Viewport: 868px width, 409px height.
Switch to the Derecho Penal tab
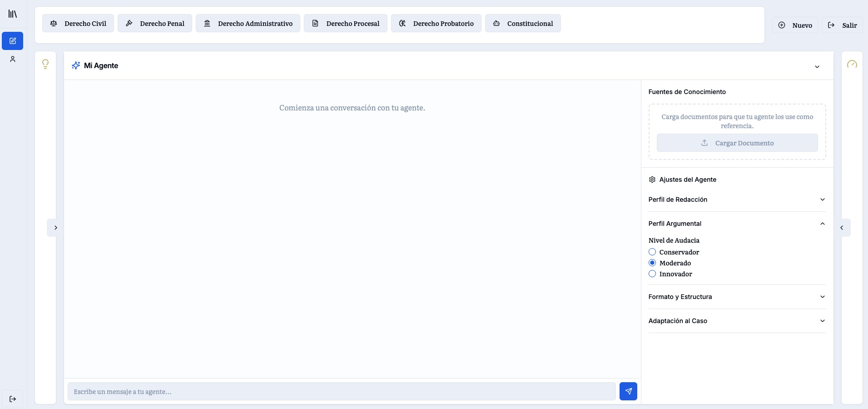(x=155, y=23)
